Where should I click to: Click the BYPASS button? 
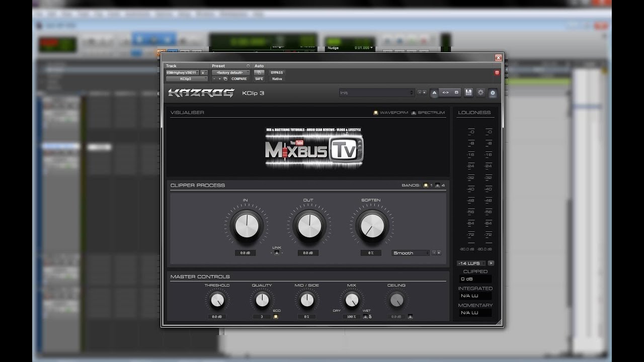[277, 72]
